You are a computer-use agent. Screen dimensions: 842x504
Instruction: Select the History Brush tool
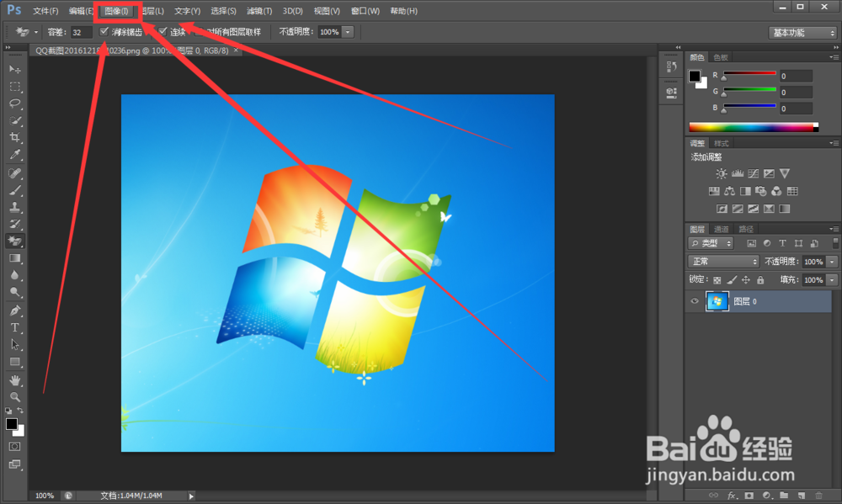(x=14, y=225)
